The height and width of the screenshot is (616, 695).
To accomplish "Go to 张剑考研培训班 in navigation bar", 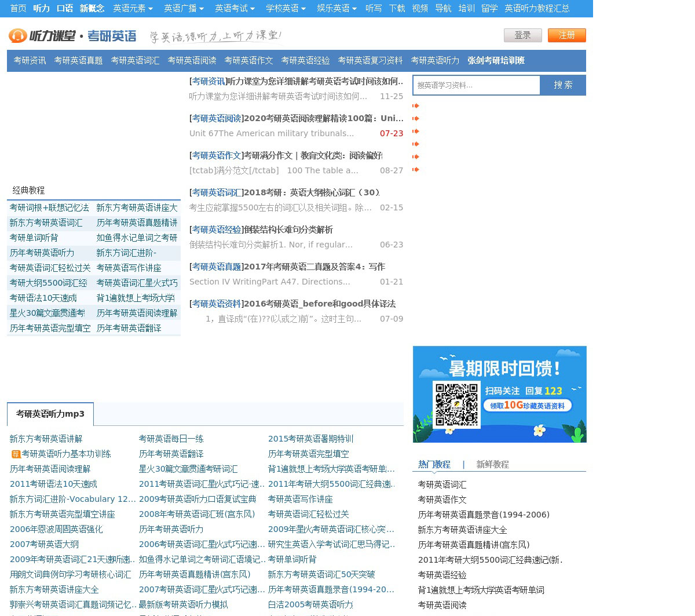I will click(x=496, y=60).
